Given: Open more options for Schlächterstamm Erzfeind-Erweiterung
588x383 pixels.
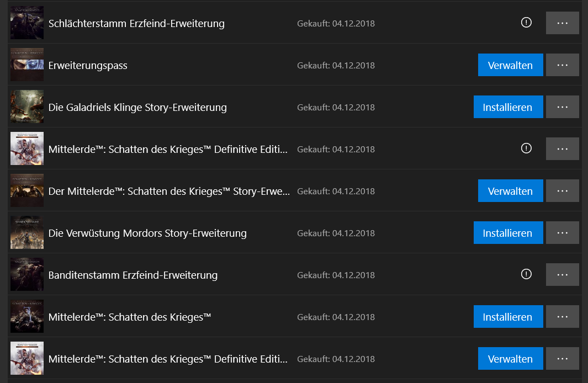Looking at the screenshot, I should click(x=562, y=23).
